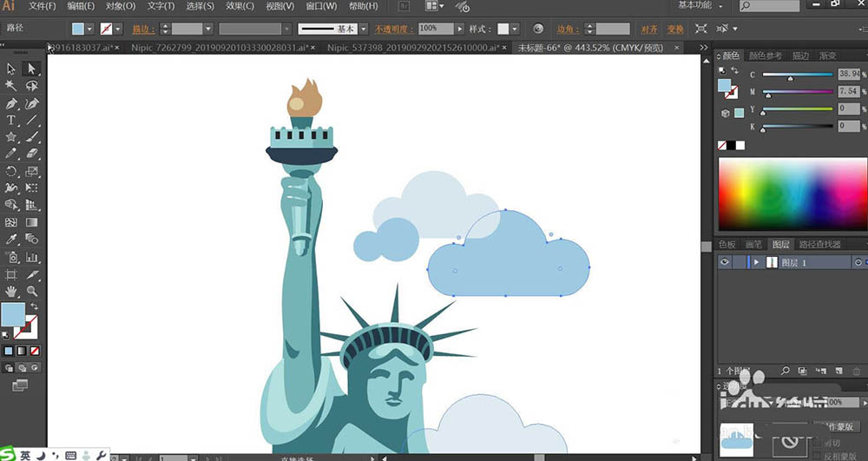Select the Rotate tool
Image resolution: width=868 pixels, height=461 pixels.
point(11,171)
